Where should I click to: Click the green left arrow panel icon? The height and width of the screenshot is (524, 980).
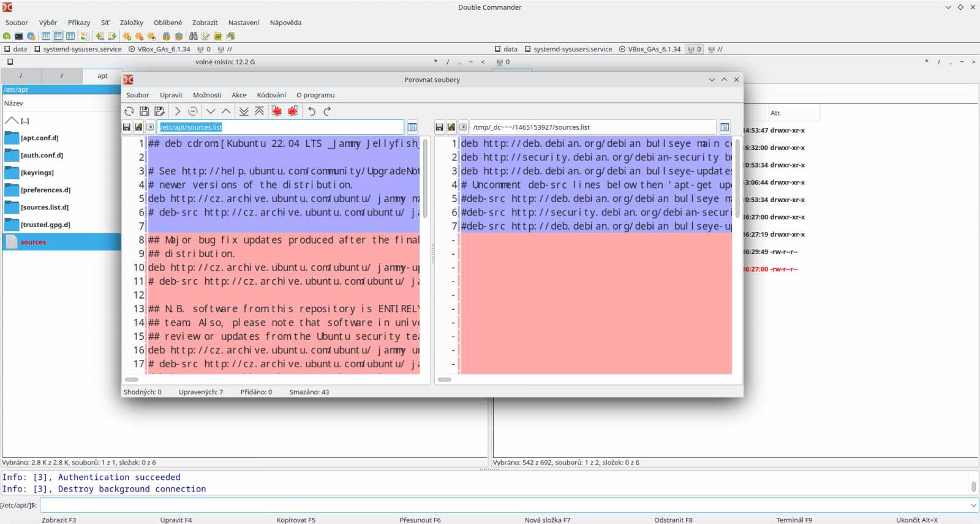point(100,36)
